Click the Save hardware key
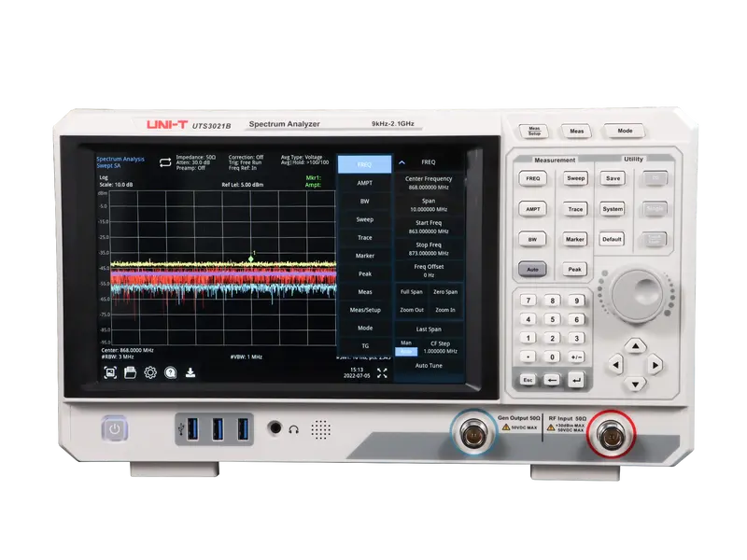 613,178
